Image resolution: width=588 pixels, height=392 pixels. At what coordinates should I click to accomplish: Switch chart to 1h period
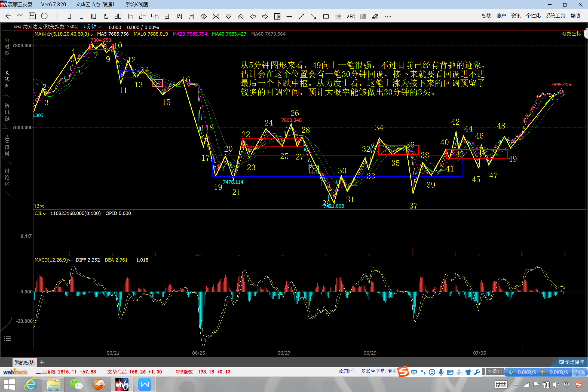[130, 16]
